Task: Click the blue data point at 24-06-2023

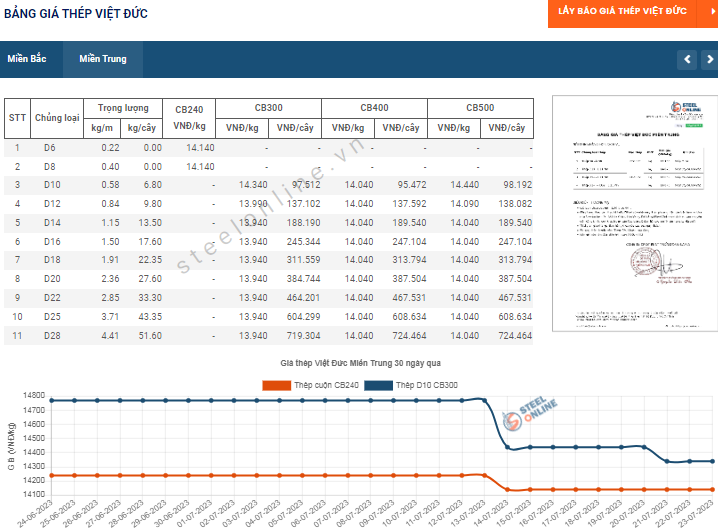Action: 51,401
